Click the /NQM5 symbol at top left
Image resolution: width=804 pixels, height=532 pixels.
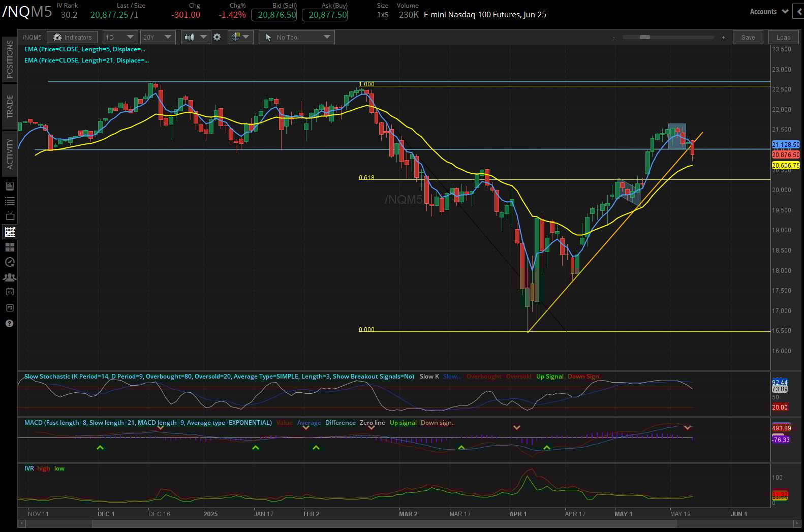[27, 12]
